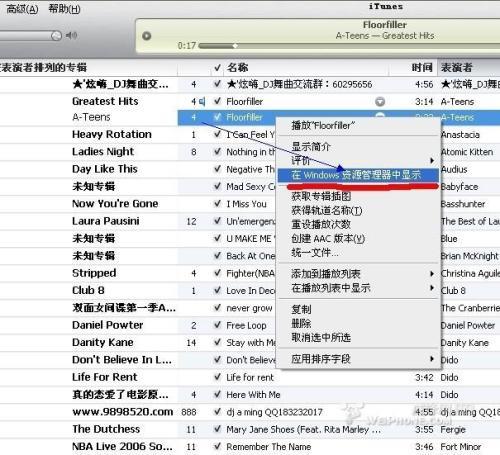This screenshot has height=455, width=500.
Task: Select the Life For Rent album
Action: (x=105, y=377)
